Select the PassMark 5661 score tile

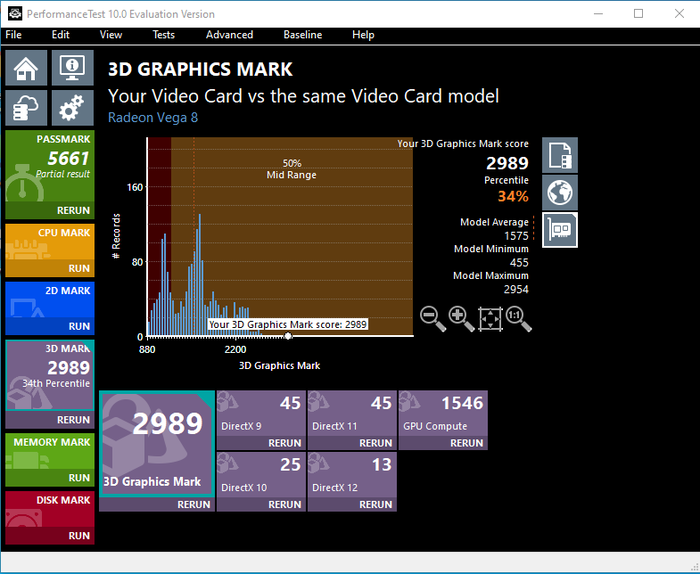point(50,166)
